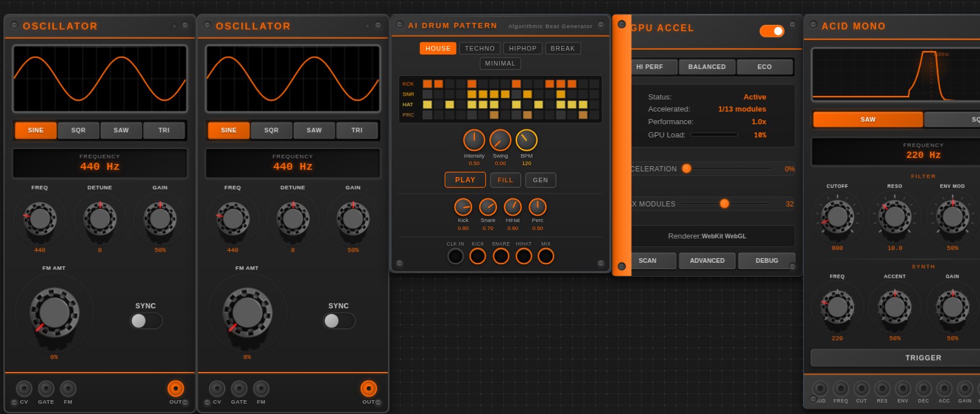Click the max modules slider handle
The width and height of the screenshot is (980, 414).
[x=724, y=204]
